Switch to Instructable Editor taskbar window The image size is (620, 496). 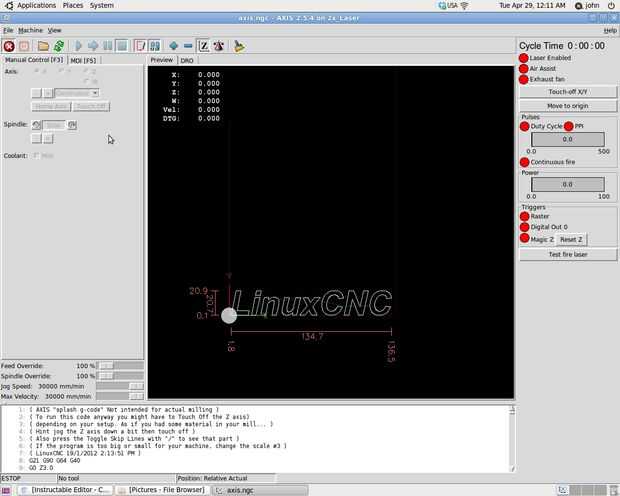pos(66,490)
